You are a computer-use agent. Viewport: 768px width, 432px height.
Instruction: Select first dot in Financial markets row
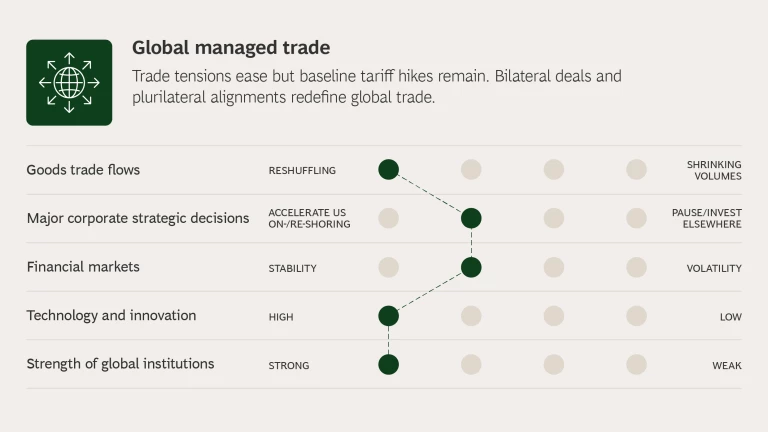coord(389,267)
